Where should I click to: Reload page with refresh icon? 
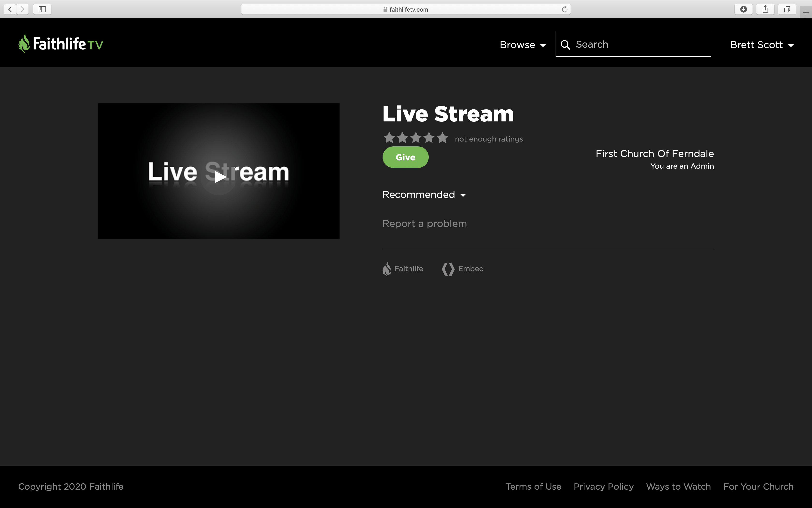[x=564, y=9]
